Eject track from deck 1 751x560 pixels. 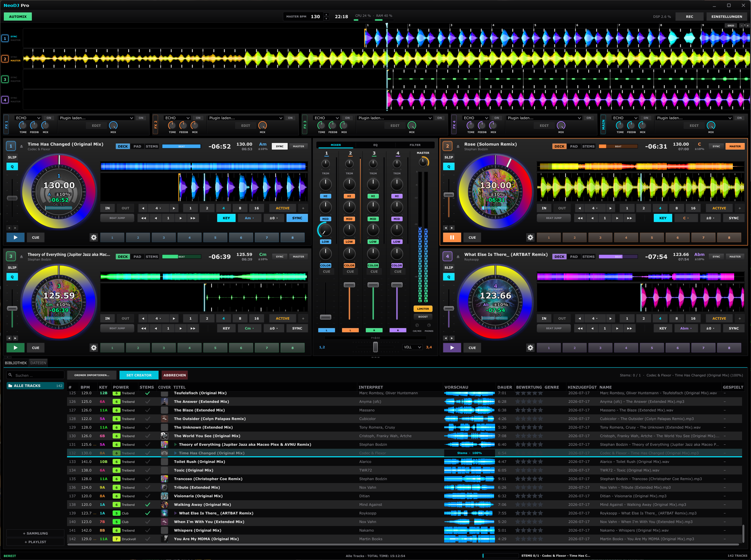click(21, 147)
